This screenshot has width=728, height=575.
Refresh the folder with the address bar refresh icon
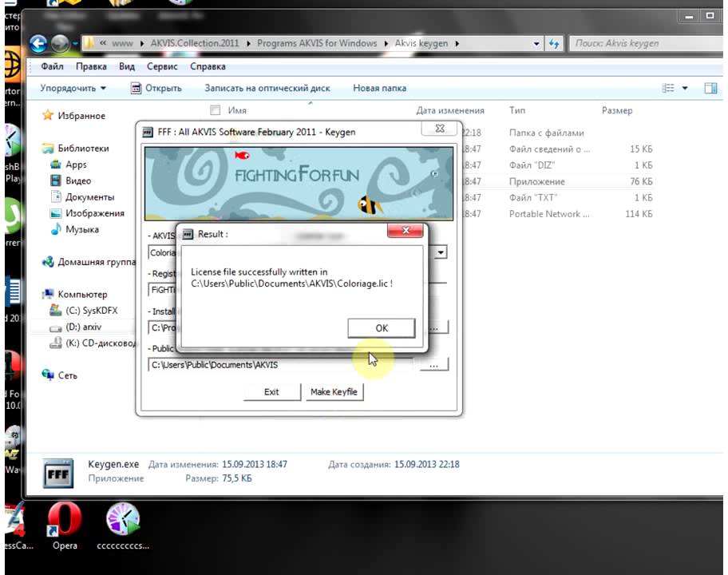pyautogui.click(x=554, y=44)
